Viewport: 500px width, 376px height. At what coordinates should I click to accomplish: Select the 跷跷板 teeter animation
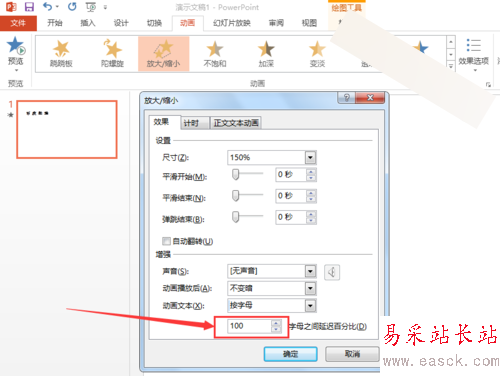tap(61, 54)
